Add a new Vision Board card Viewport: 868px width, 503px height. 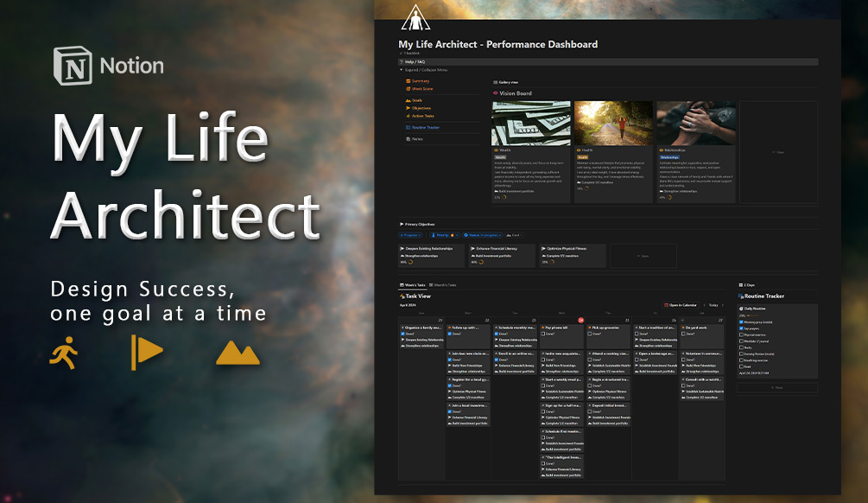tap(778, 152)
